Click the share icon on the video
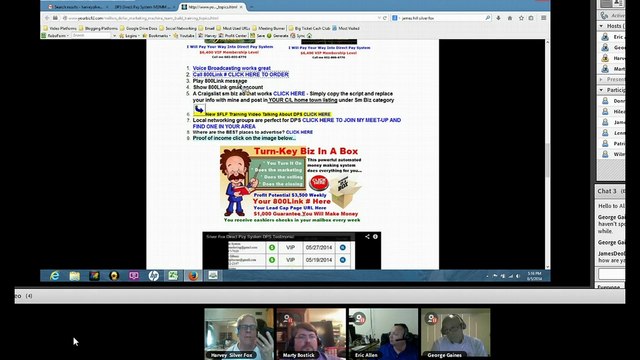640x360 pixels. 367,237
